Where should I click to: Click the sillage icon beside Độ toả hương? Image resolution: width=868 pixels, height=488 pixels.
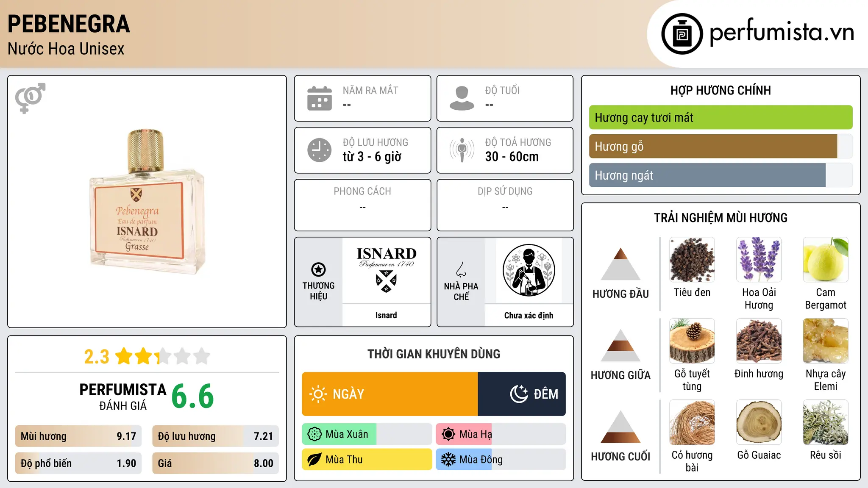[x=462, y=150]
